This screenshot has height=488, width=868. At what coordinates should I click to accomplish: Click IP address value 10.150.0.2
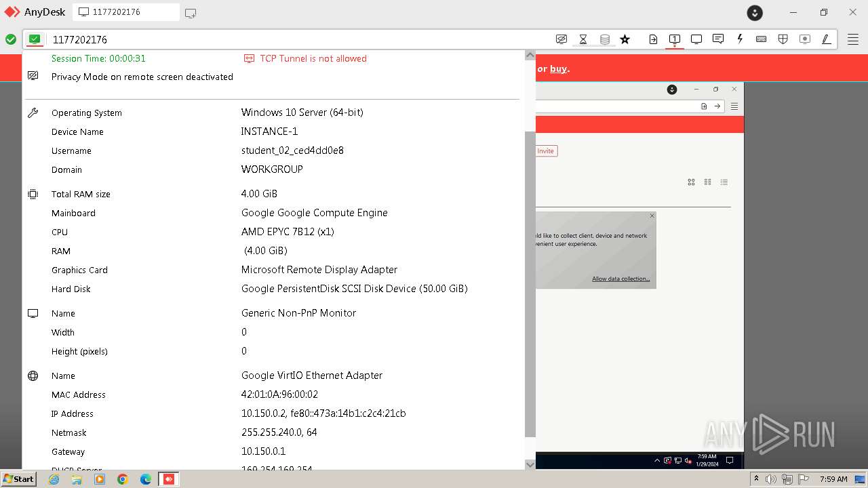[263, 413]
